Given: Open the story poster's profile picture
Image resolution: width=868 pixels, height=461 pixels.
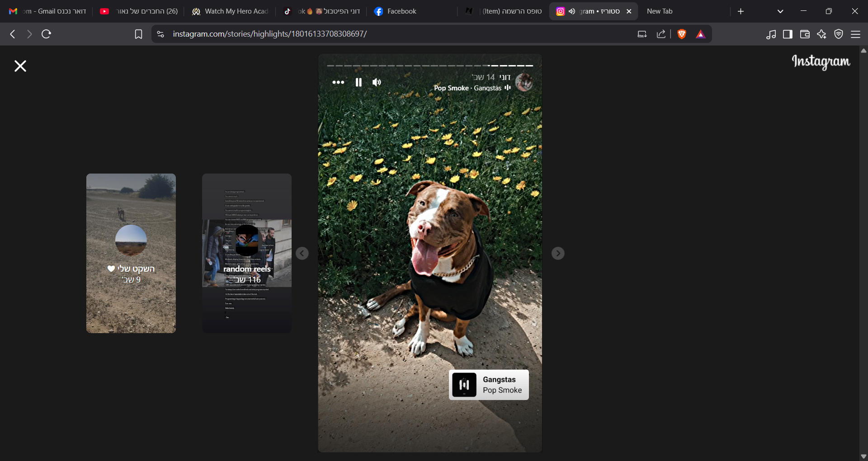Looking at the screenshot, I should coord(524,82).
